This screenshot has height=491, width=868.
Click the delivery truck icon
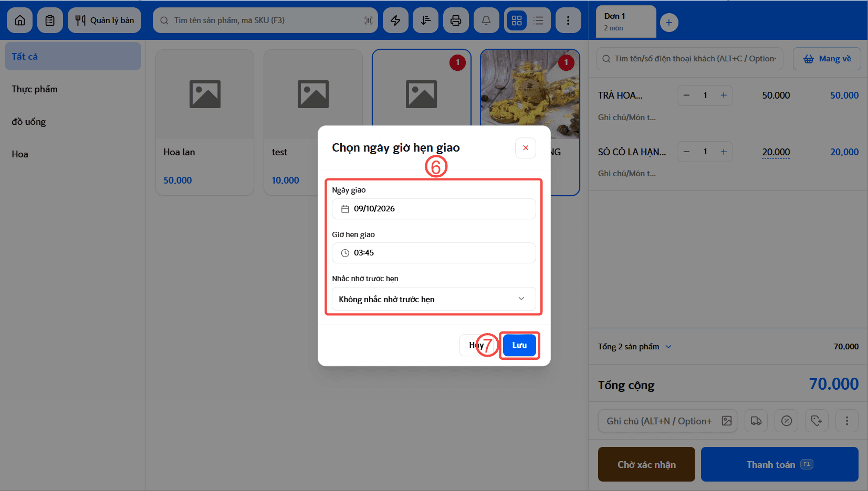(x=756, y=421)
